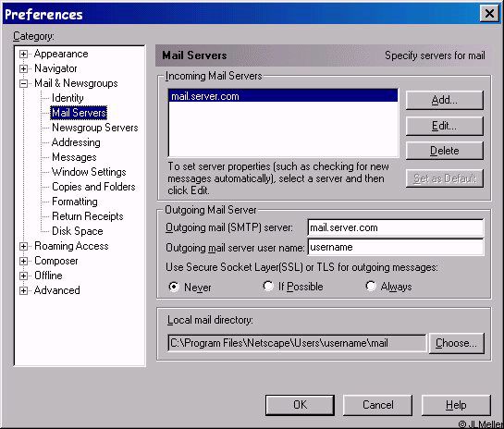Click the Outgoing mail (SMTP) server field
Viewport: 504px width, 429px height.
[x=396, y=227]
